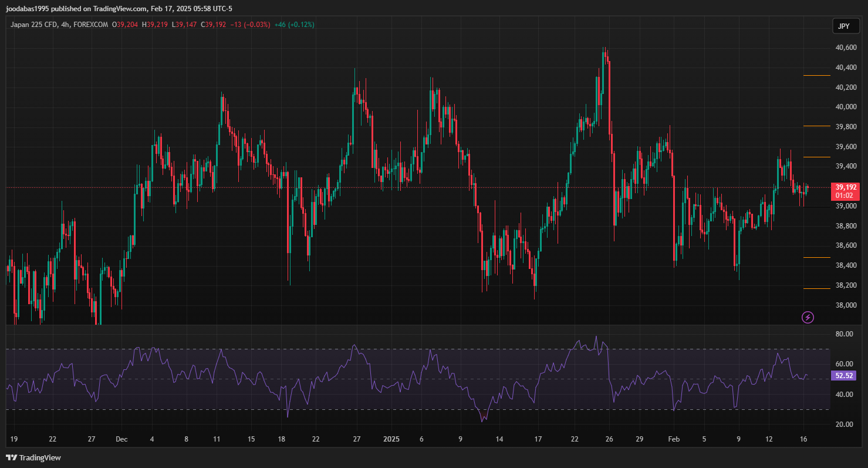Click the 38,600 price axis label

pyautogui.click(x=846, y=245)
